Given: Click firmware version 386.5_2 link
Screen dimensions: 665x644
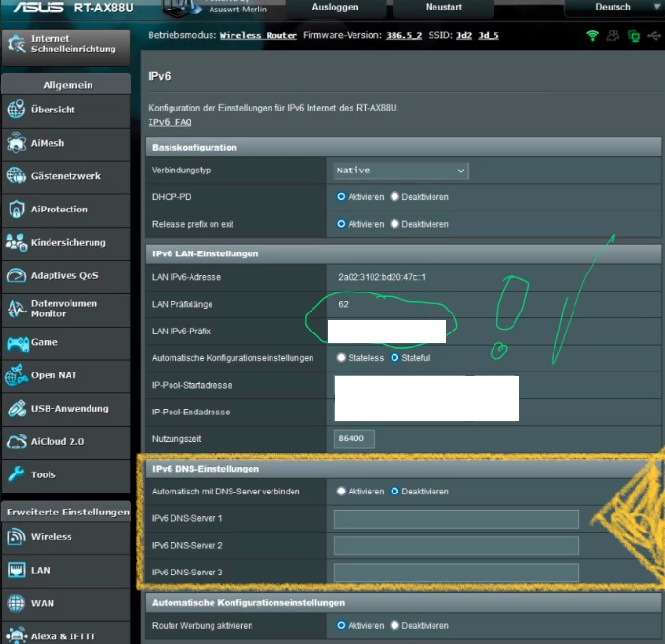Looking at the screenshot, I should pos(404,35).
